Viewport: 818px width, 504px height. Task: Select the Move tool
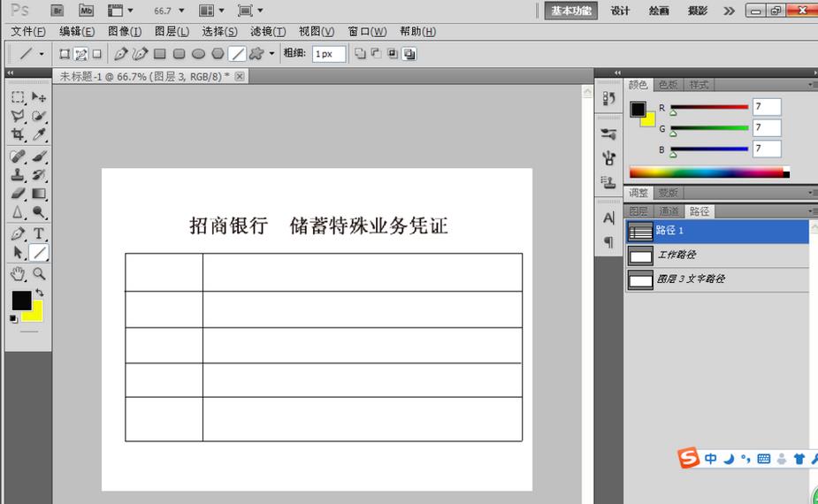click(39, 97)
